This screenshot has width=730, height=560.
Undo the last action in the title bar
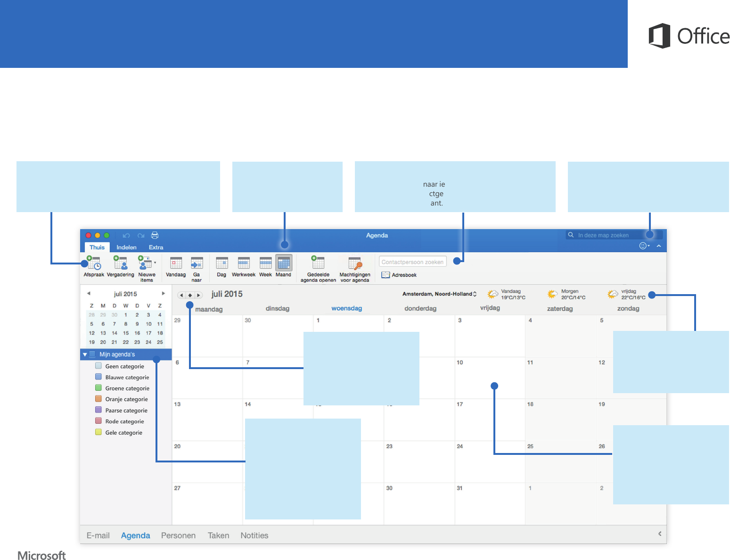126,235
